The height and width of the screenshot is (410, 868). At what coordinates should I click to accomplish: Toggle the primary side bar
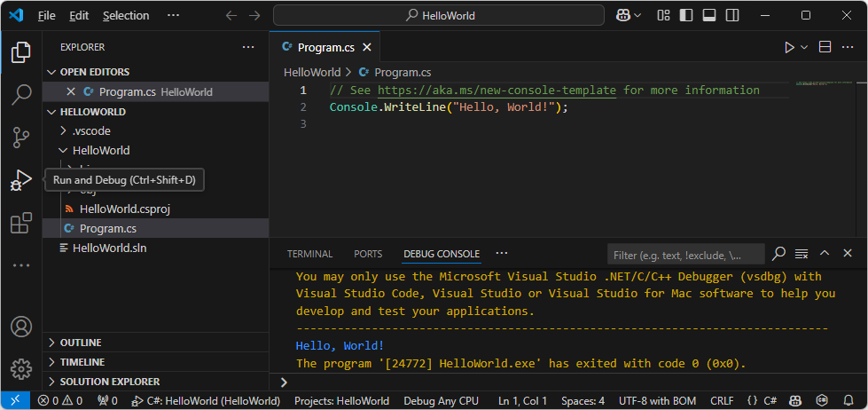[x=686, y=15]
